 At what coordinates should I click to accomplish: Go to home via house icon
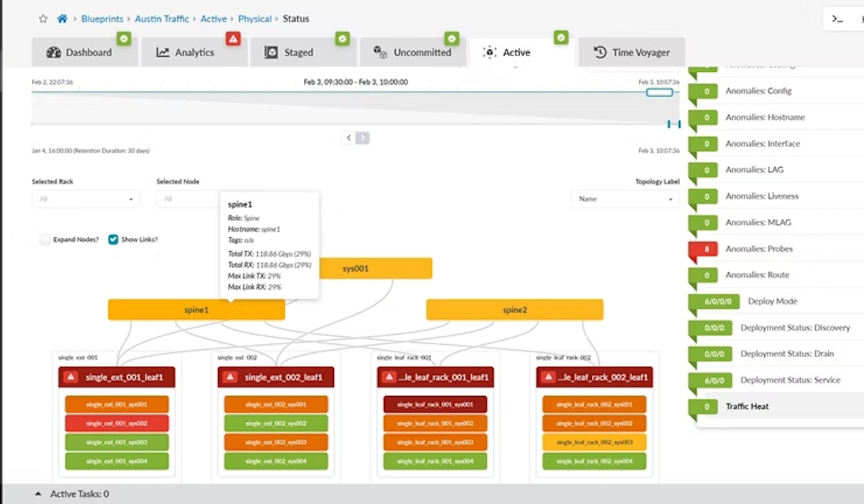click(63, 19)
